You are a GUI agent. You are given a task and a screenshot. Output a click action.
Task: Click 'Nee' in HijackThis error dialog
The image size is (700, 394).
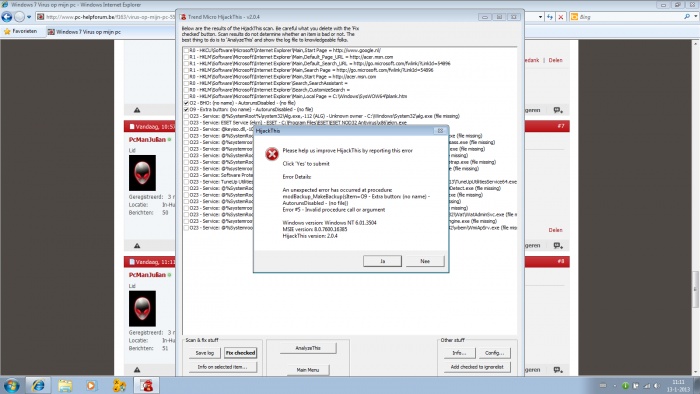[x=425, y=261]
